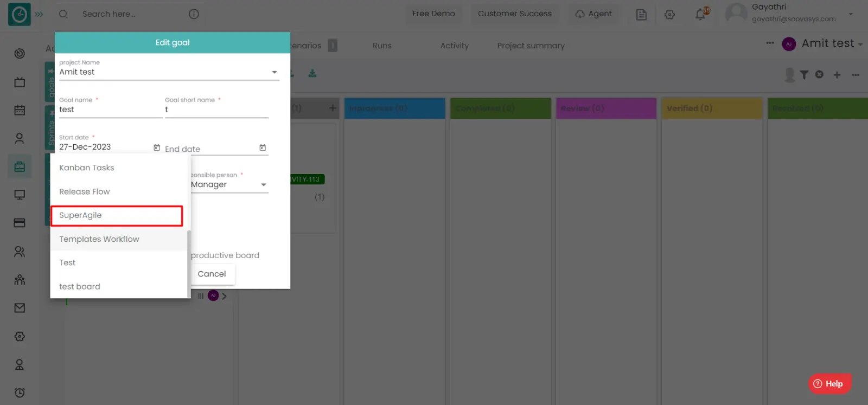Add card with plus in first column

pyautogui.click(x=333, y=108)
